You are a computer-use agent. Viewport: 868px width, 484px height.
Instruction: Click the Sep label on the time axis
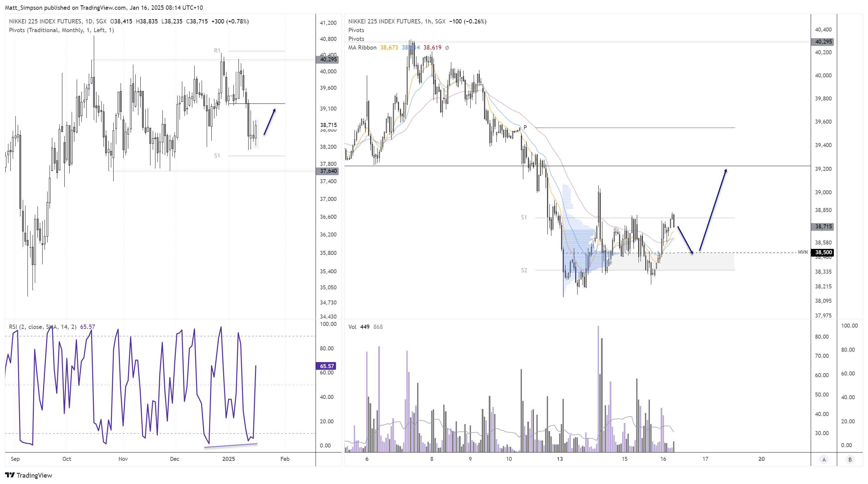point(15,459)
